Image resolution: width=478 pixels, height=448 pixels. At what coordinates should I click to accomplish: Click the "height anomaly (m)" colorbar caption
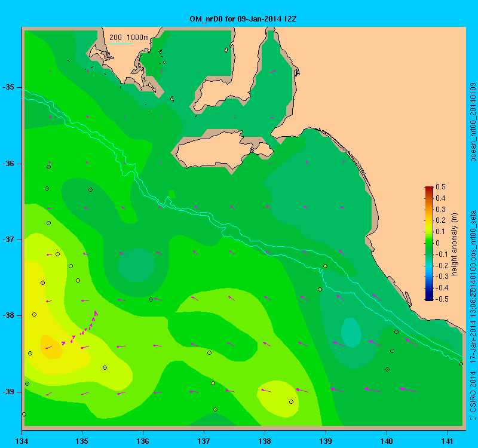pos(455,244)
